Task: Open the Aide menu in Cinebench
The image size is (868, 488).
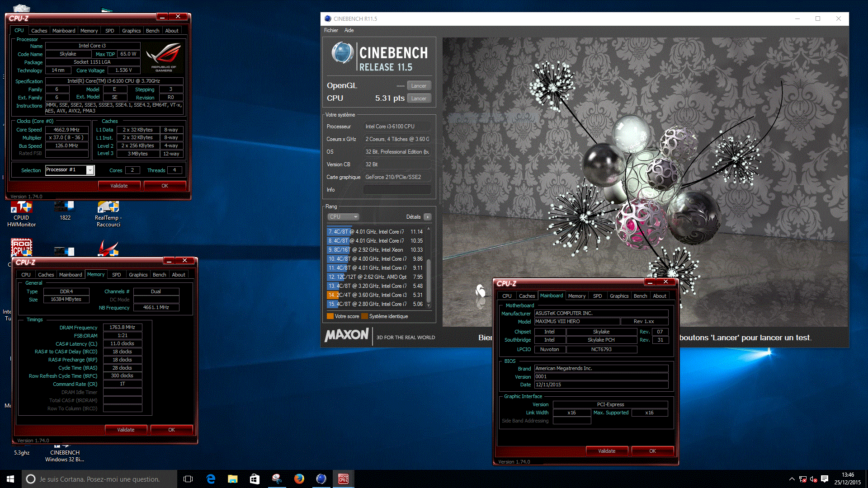Action: (349, 30)
